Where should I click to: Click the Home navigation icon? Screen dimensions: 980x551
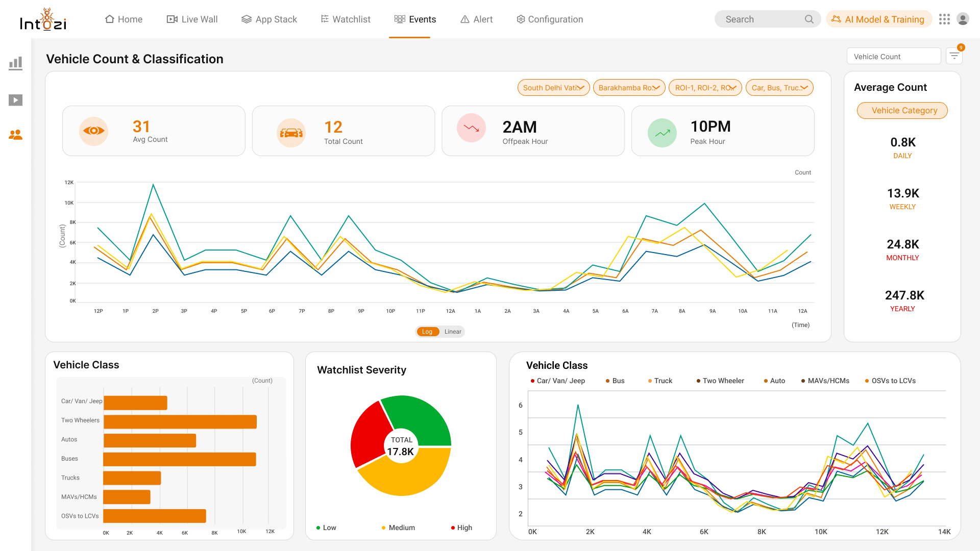coord(109,19)
